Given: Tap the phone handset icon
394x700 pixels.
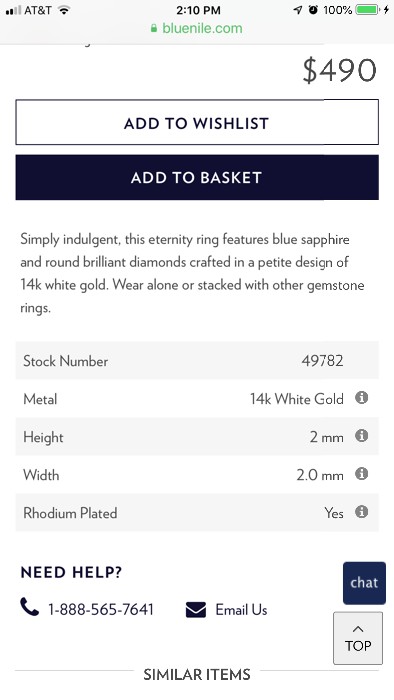Looking at the screenshot, I should point(29,607).
